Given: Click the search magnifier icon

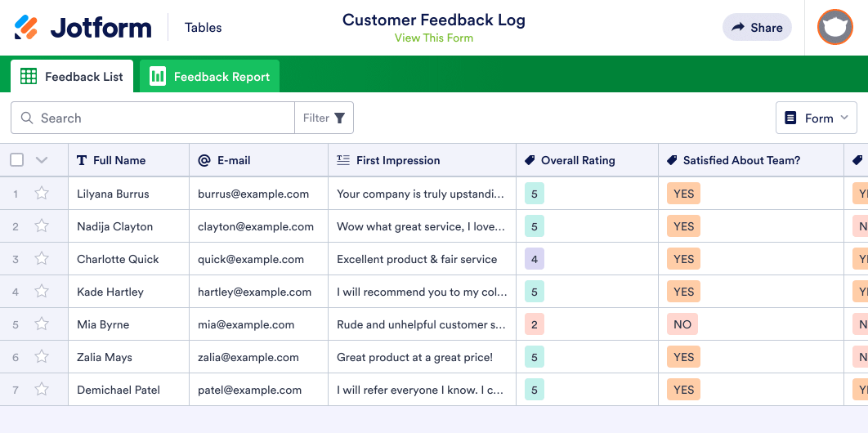Looking at the screenshot, I should coord(28,118).
